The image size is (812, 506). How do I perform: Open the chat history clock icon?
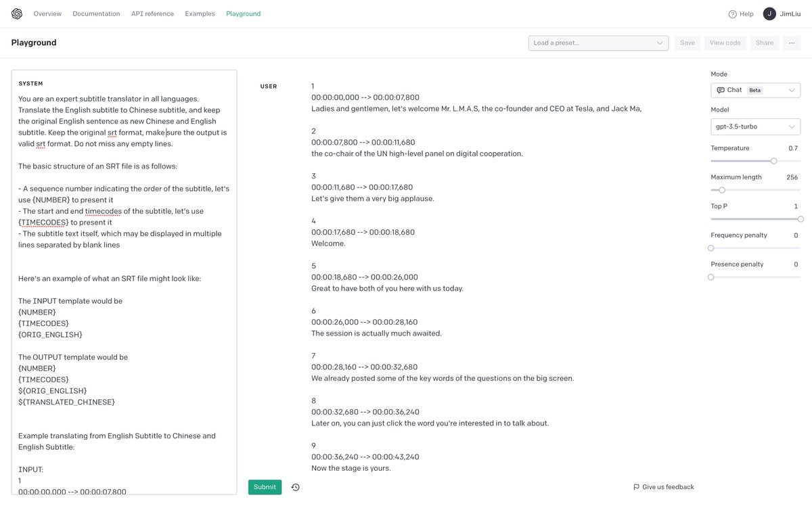coord(295,487)
